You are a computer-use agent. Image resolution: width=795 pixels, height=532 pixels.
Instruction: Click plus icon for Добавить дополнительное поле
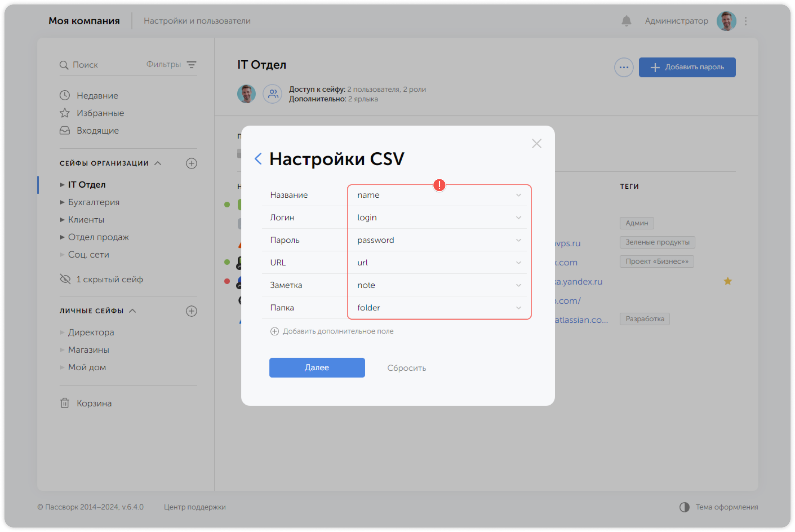click(x=274, y=331)
